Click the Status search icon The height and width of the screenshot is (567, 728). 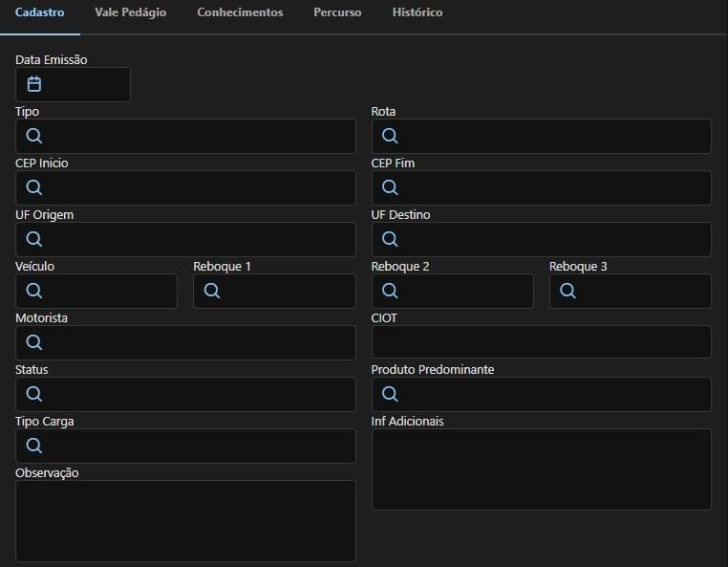[33, 394]
